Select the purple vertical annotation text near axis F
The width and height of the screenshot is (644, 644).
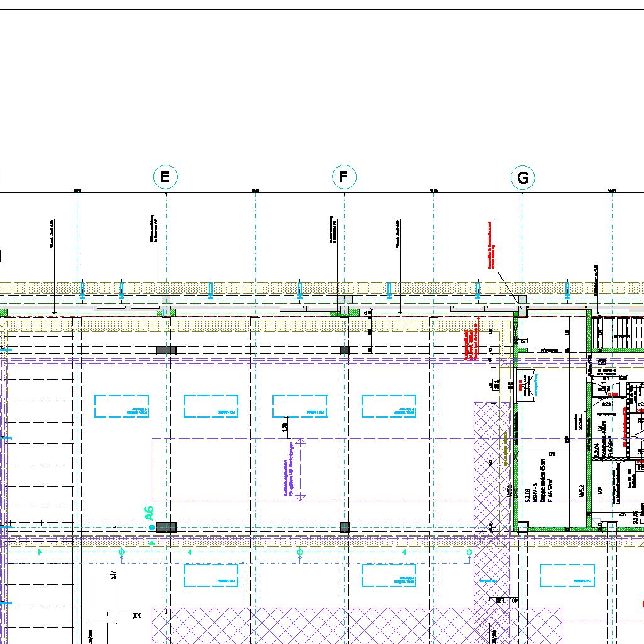(288, 470)
